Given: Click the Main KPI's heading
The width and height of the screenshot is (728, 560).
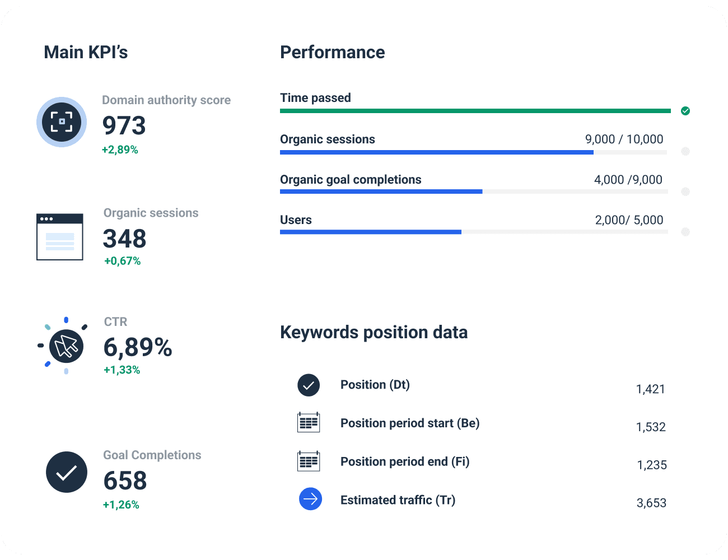Looking at the screenshot, I should pyautogui.click(x=86, y=52).
